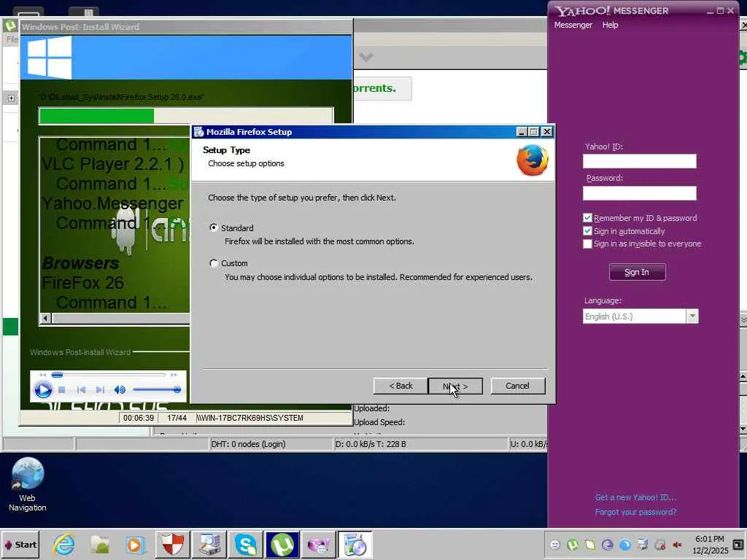The image size is (747, 560).
Task: Cancel the Mozilla Firefox Setup
Action: point(517,386)
